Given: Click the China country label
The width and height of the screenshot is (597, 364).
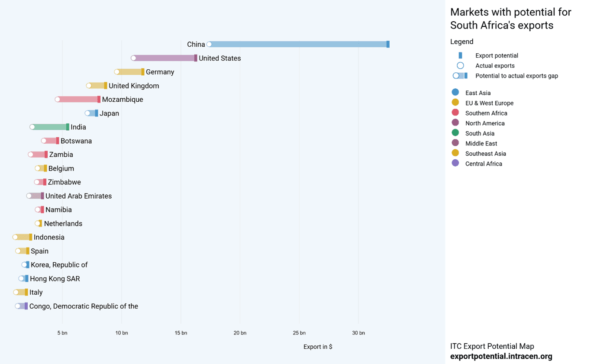Looking at the screenshot, I should (196, 44).
